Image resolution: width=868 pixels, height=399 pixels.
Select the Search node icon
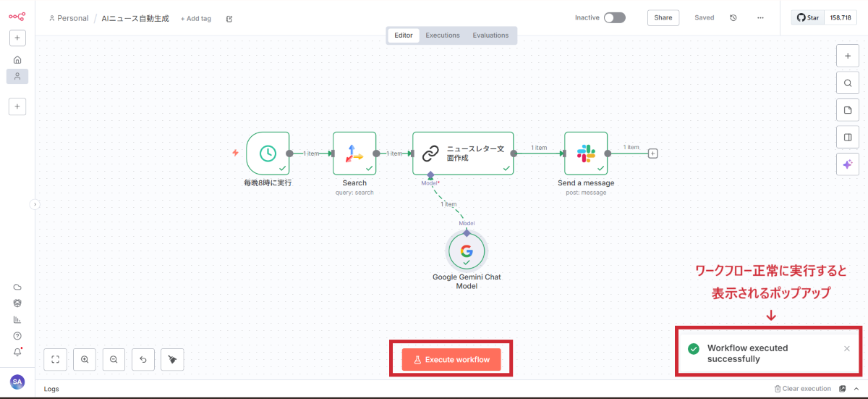(354, 153)
